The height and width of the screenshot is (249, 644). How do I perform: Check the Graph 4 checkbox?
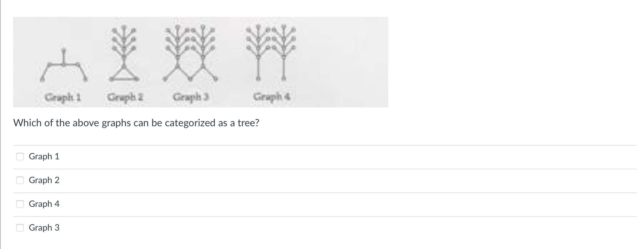[20, 204]
